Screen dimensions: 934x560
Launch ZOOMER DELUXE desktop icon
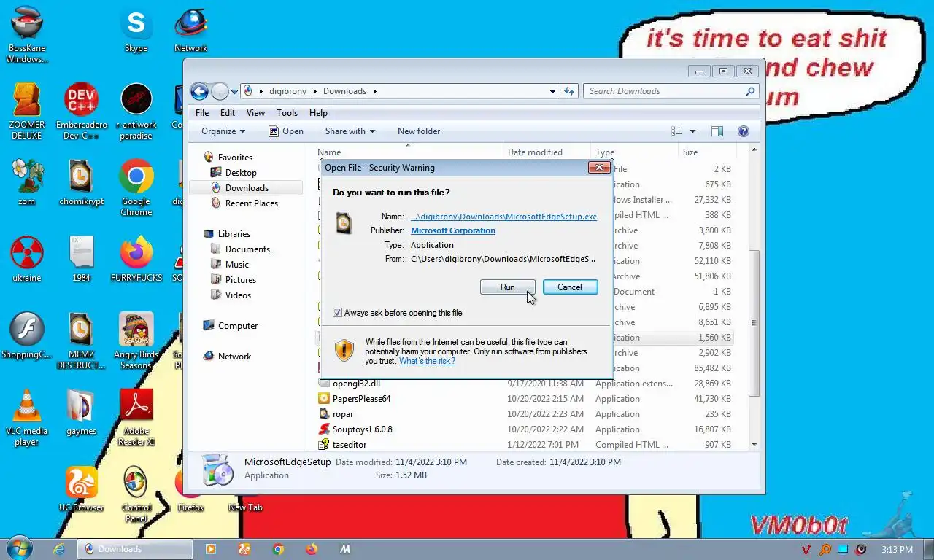pyautogui.click(x=27, y=111)
